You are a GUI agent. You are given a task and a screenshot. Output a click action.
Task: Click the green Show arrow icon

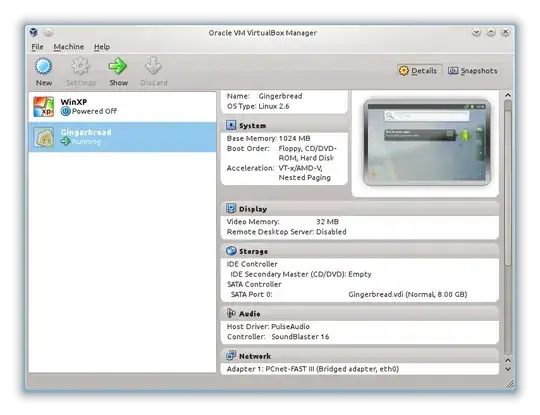(118, 66)
